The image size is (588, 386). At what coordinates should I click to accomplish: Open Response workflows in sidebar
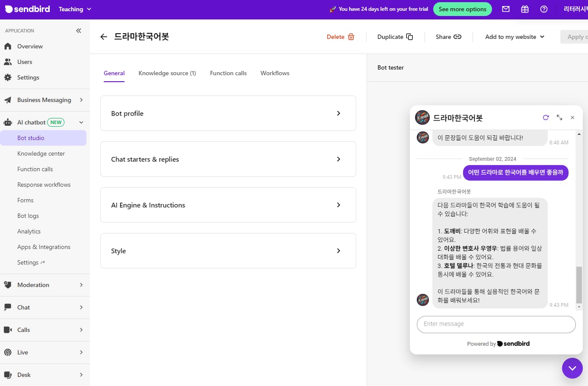point(43,185)
